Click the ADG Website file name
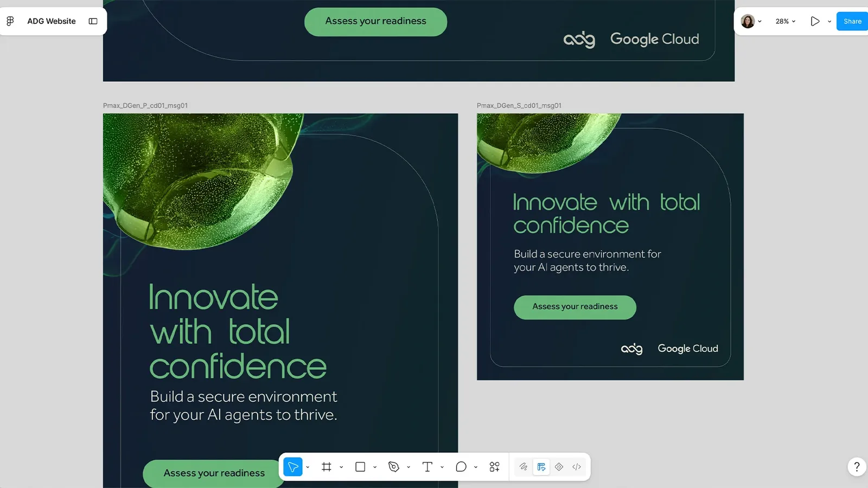This screenshot has height=488, width=868. point(52,21)
